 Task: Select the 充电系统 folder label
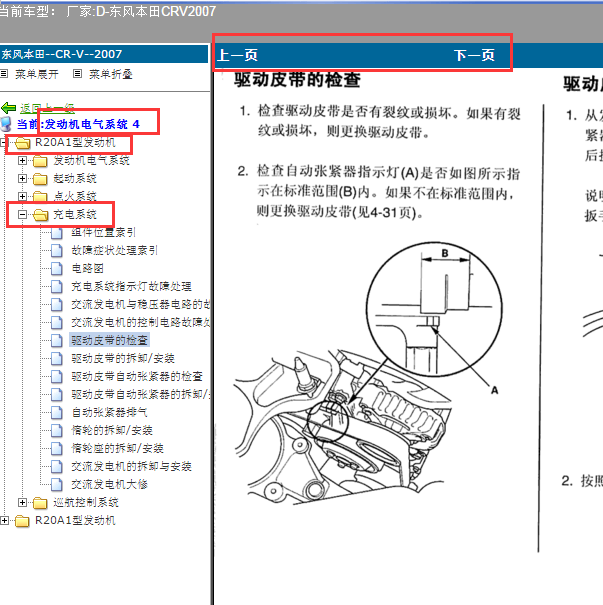(x=75, y=215)
